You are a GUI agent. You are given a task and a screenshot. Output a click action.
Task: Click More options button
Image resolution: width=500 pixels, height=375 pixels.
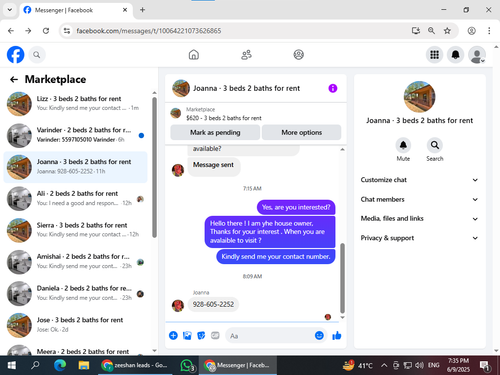pyautogui.click(x=301, y=132)
